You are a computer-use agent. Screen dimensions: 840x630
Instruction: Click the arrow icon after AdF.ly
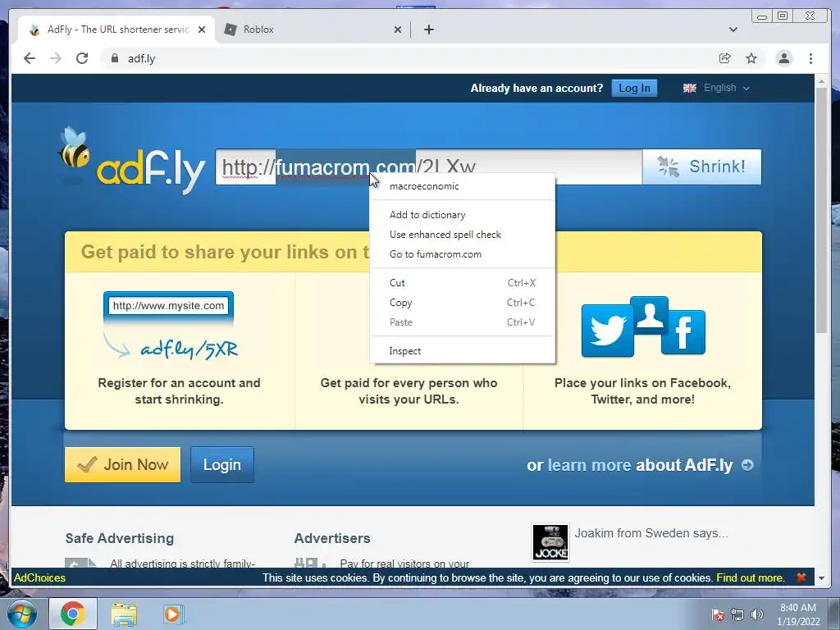click(x=747, y=465)
